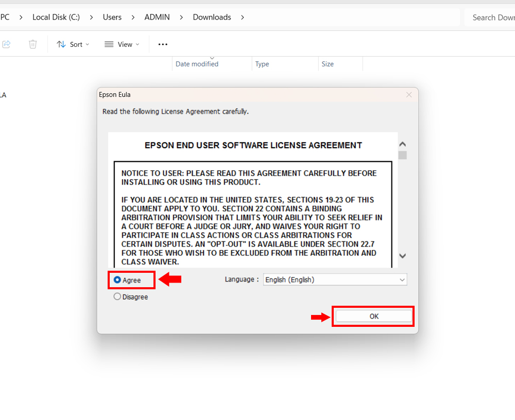
Task: Click the license scrollbar thumb
Action: 403,155
